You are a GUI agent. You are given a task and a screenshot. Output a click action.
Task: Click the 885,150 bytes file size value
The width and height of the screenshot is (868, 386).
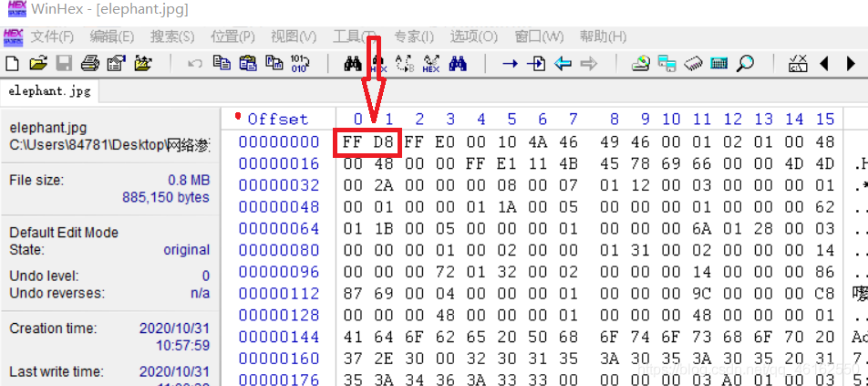click(x=166, y=197)
